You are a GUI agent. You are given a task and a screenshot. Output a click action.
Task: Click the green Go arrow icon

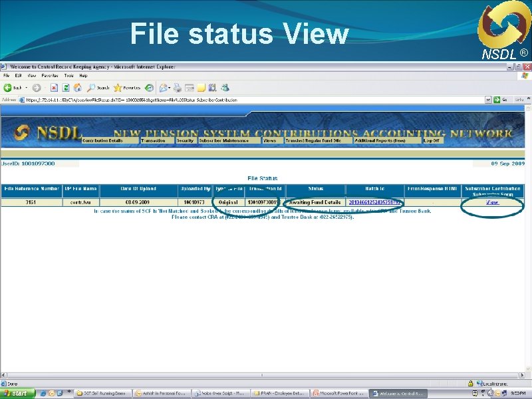[497, 100]
